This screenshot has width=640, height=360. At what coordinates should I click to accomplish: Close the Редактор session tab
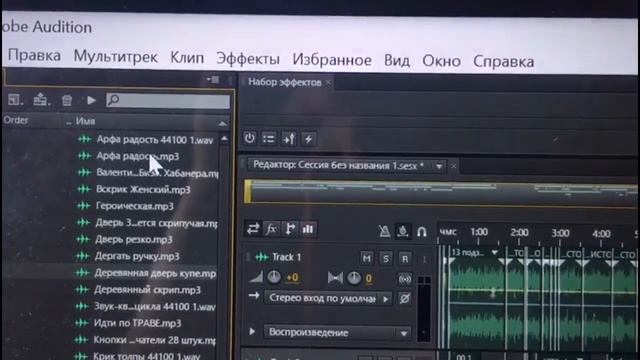point(453,166)
